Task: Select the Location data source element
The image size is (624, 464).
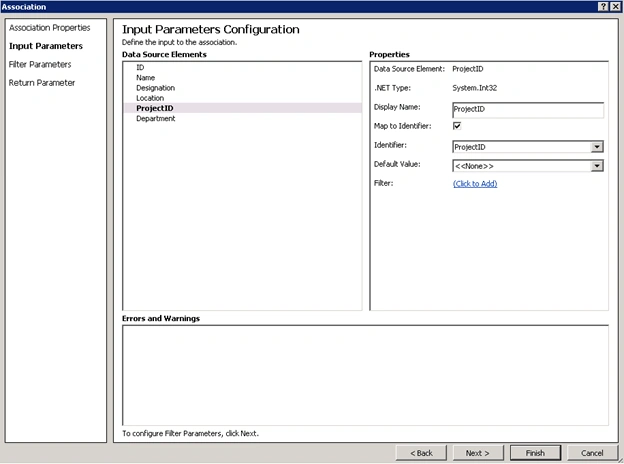Action: [150, 98]
